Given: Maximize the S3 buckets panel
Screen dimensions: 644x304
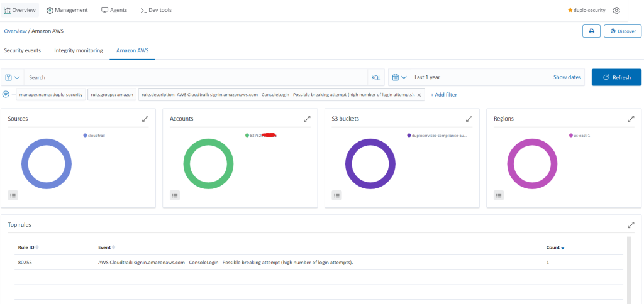Looking at the screenshot, I should 469,119.
